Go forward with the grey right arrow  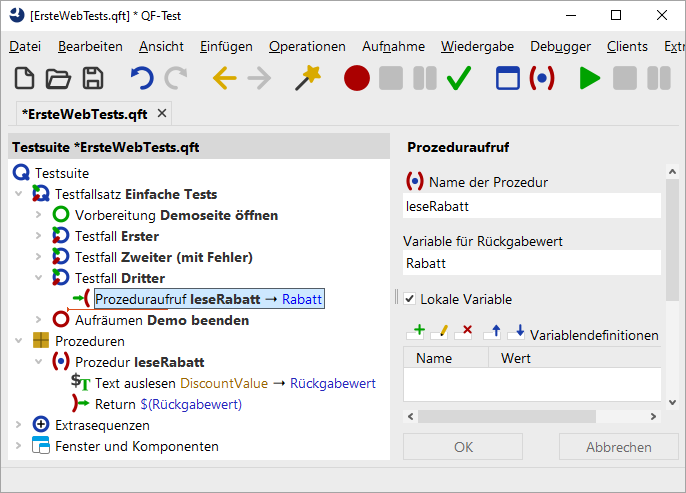click(x=259, y=78)
